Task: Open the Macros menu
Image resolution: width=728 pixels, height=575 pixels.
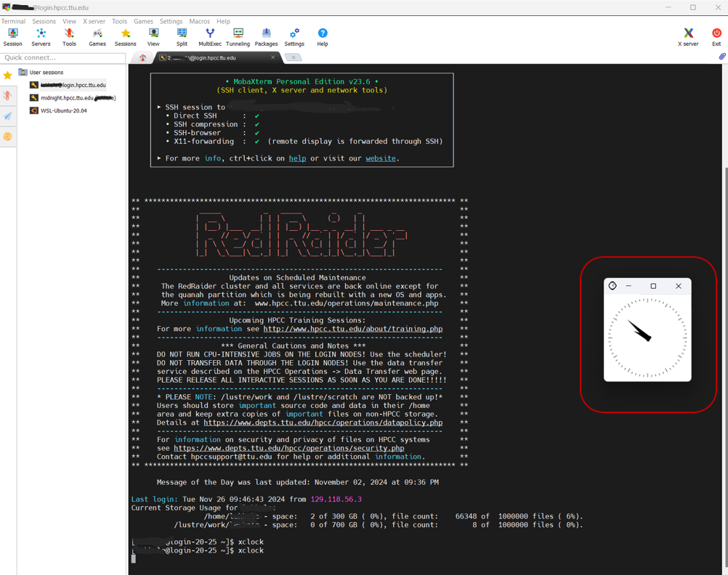Action: [x=200, y=21]
